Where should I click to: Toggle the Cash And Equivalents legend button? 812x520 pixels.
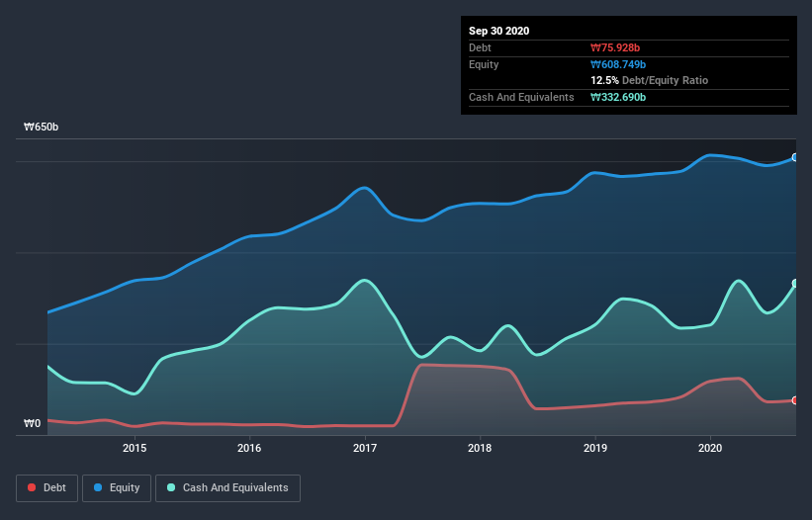[227, 488]
